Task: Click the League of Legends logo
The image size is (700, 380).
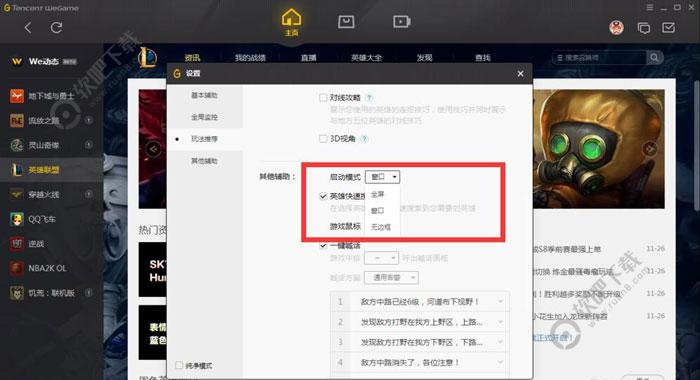Action: pyautogui.click(x=147, y=57)
